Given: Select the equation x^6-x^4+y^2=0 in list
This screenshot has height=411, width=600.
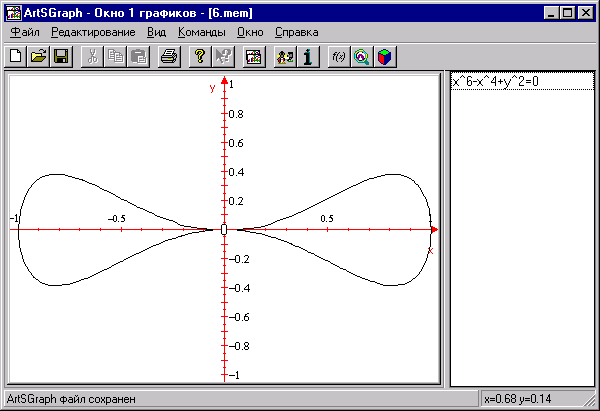Looking at the screenshot, I should (x=494, y=82).
